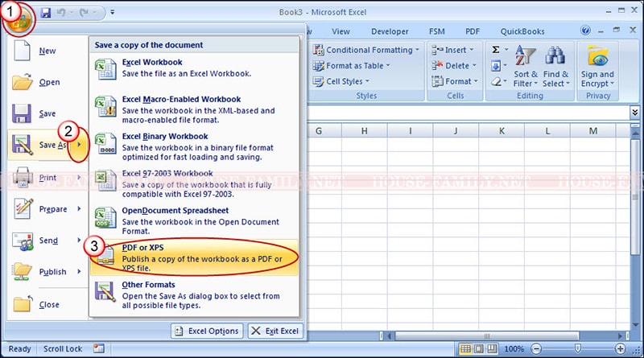Click the Exit Excel button
Screen dimensions: 644x358
click(x=275, y=331)
